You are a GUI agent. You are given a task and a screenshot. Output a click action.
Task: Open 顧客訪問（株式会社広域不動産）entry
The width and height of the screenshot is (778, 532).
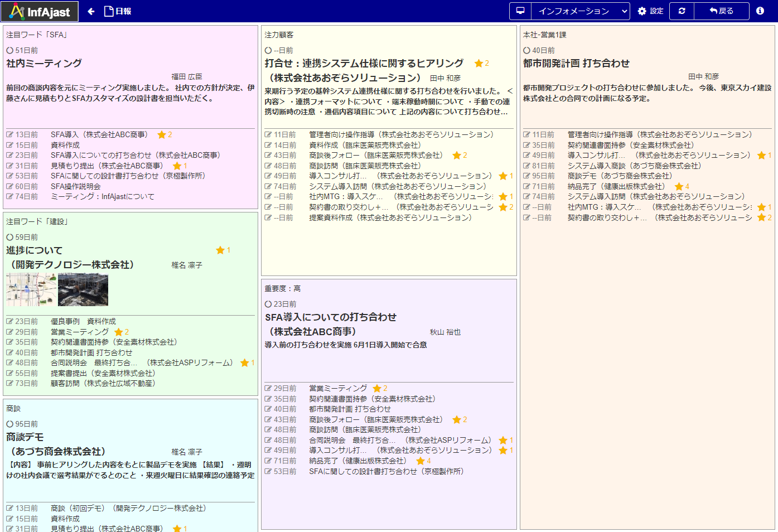[103, 384]
